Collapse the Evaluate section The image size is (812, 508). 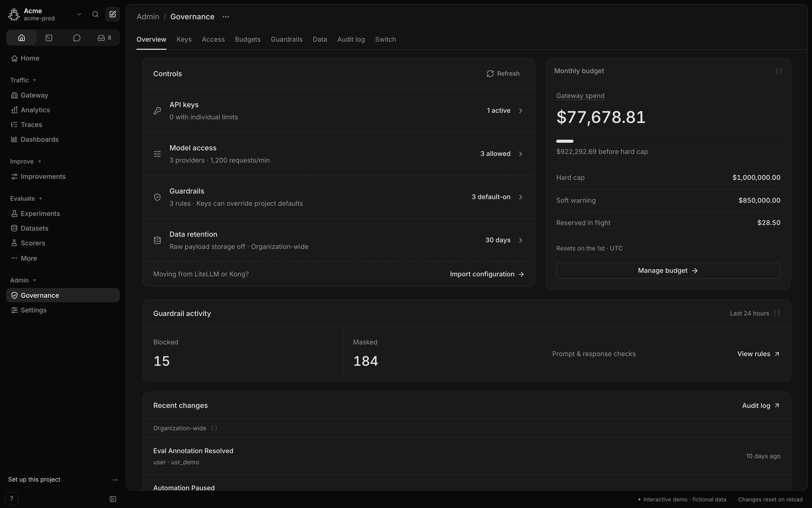[x=26, y=198]
